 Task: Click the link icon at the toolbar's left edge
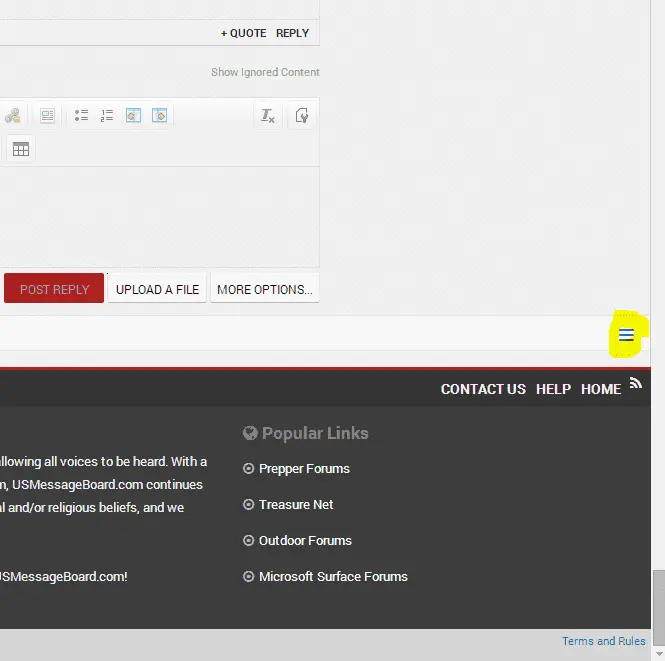click(11, 116)
